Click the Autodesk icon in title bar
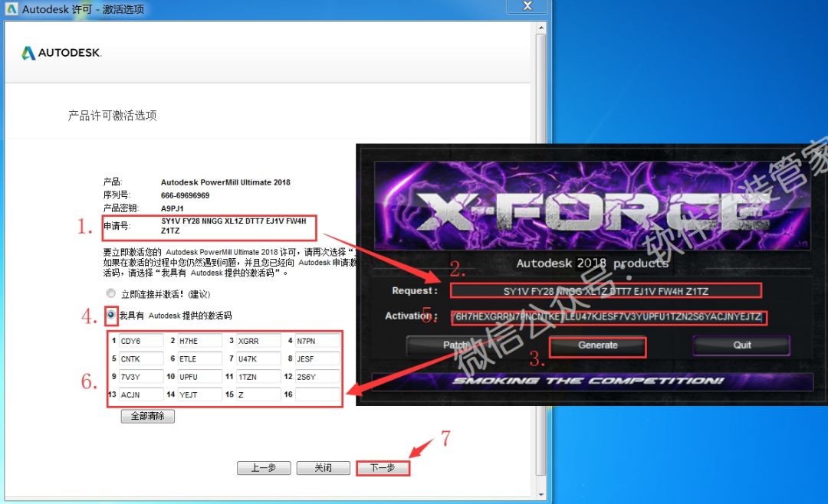The height and width of the screenshot is (504, 828). click(11, 10)
